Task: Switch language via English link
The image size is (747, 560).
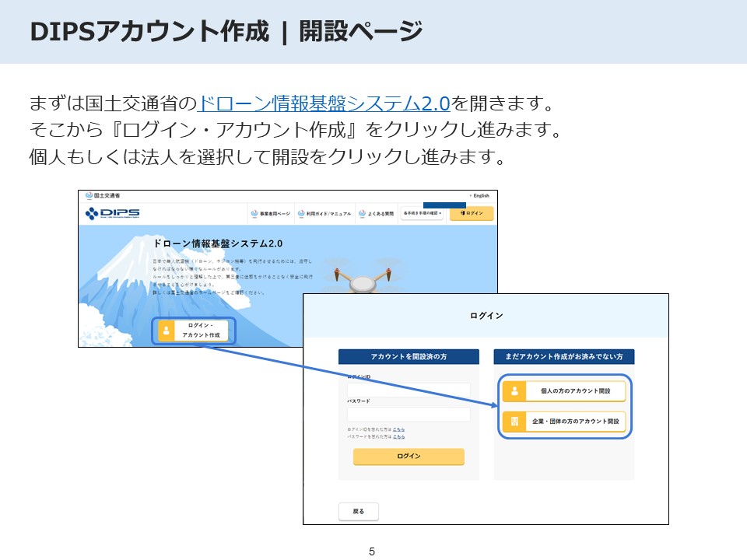Action: tap(480, 195)
